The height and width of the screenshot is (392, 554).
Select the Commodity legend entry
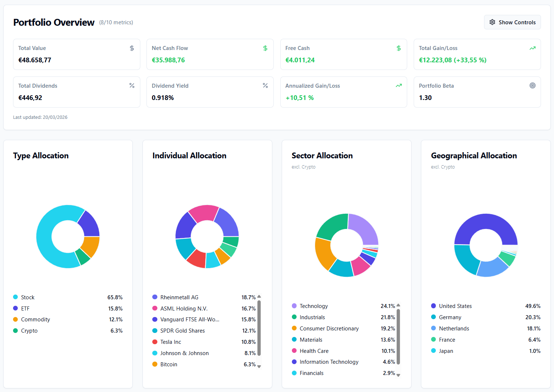pos(68,319)
